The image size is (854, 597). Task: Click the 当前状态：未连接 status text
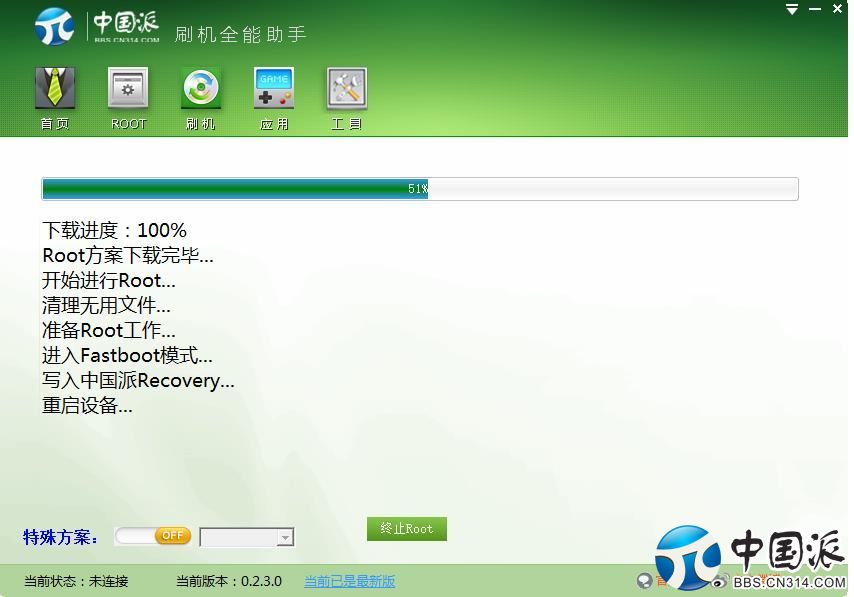(x=76, y=581)
